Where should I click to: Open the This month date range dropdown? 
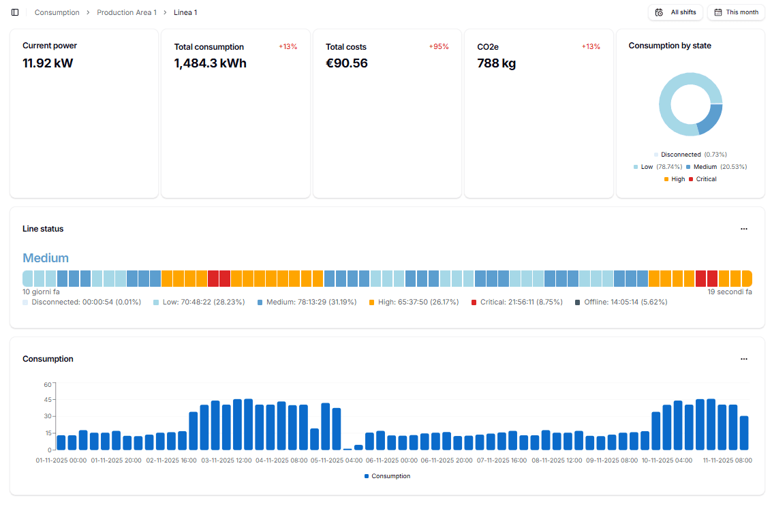(736, 12)
